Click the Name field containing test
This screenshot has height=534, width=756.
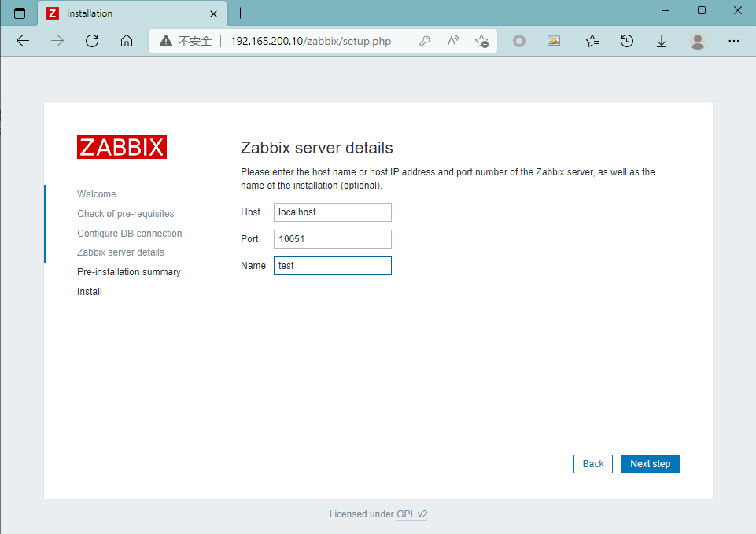(333, 266)
